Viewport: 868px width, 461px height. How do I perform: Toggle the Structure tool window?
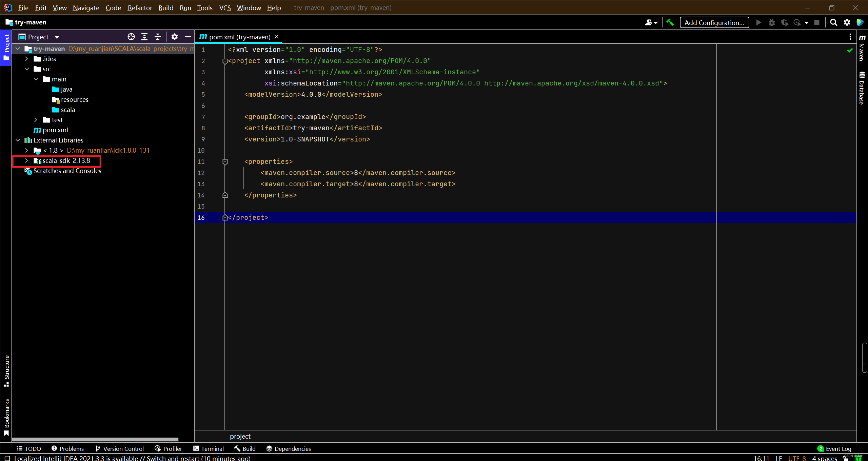coord(6,370)
